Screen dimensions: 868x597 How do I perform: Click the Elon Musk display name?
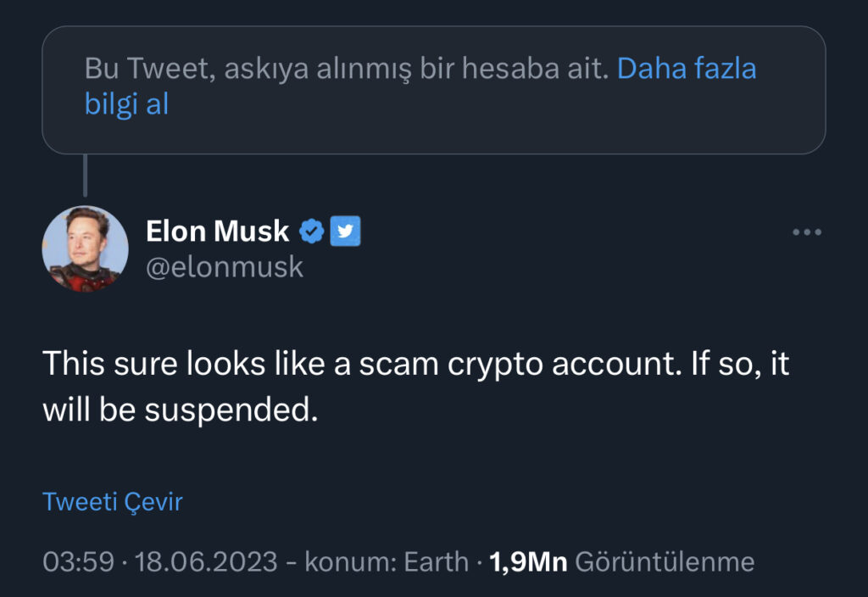[x=218, y=231]
